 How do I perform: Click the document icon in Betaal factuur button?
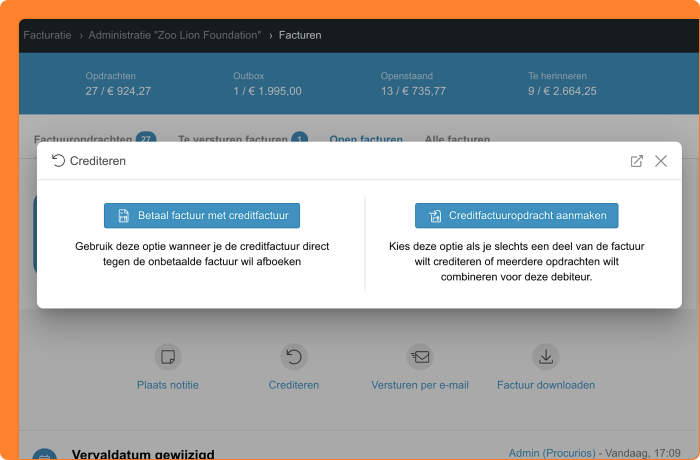pyautogui.click(x=124, y=216)
